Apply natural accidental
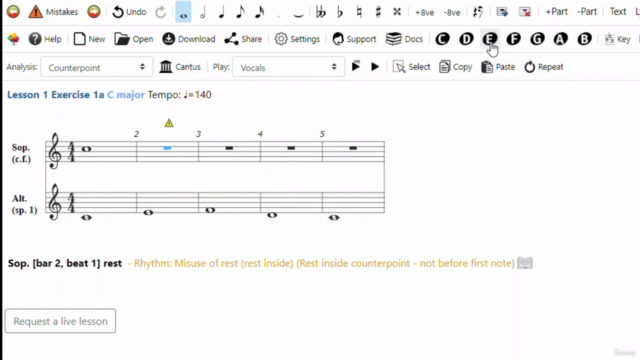The height and width of the screenshot is (360, 640). pos(359,12)
